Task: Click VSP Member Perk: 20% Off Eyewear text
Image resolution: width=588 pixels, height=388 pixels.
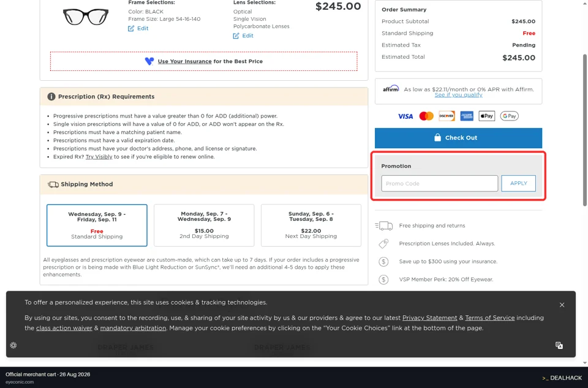Action: 446,280
